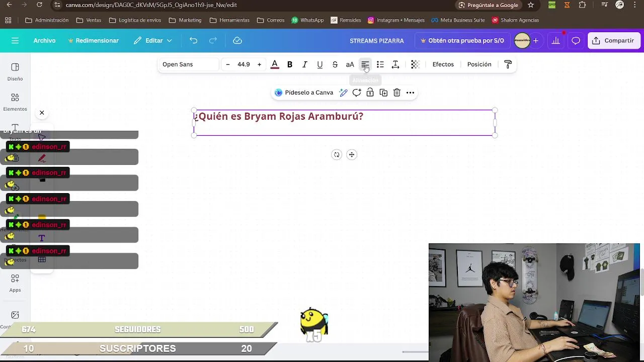Image resolution: width=644 pixels, height=362 pixels.
Task: Open the Posición panel
Action: (x=479, y=64)
